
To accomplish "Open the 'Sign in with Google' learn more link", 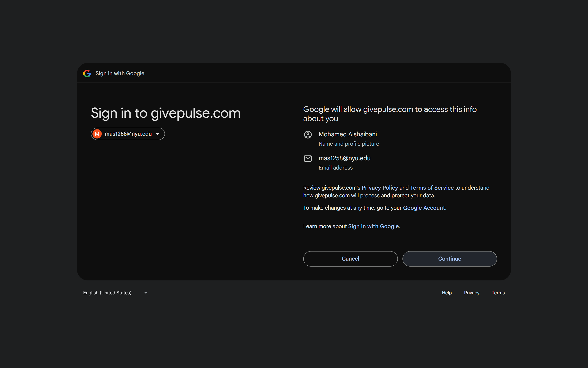I will coord(373,226).
